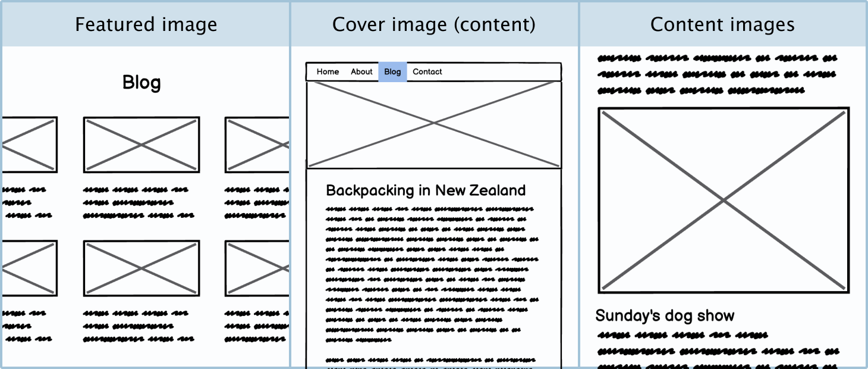Click the large content image placeholder

tap(723, 200)
